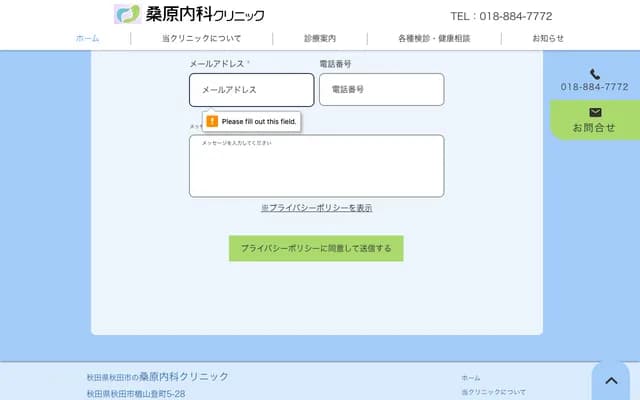Click into the 電話番号 input field
The width and height of the screenshot is (640, 400).
point(381,89)
